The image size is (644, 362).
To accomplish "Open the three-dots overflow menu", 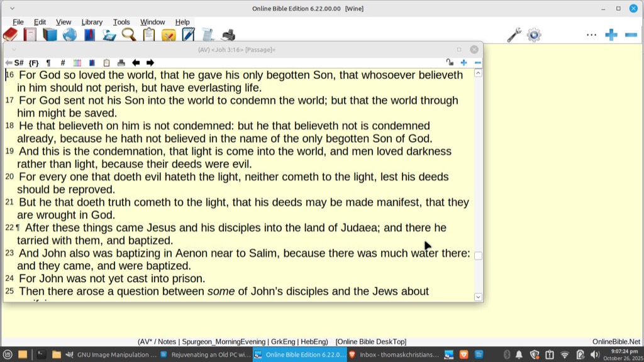I will coord(591,35).
